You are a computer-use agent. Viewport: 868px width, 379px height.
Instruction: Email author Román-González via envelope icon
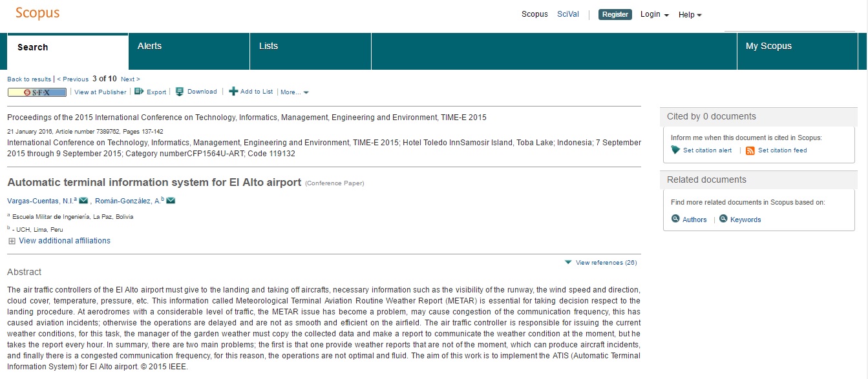click(171, 201)
